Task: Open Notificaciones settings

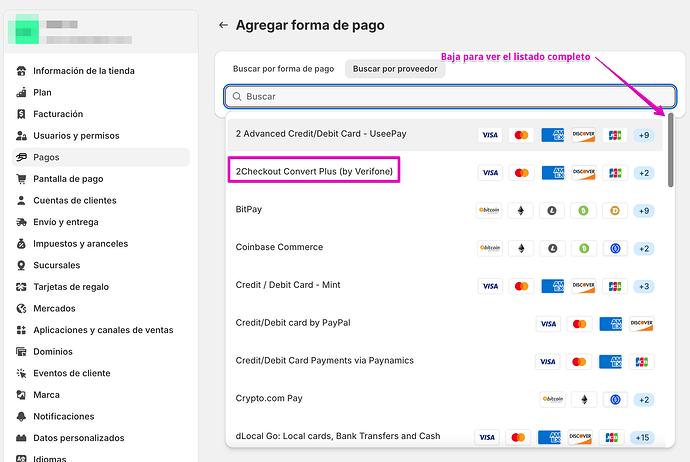Action: (64, 416)
